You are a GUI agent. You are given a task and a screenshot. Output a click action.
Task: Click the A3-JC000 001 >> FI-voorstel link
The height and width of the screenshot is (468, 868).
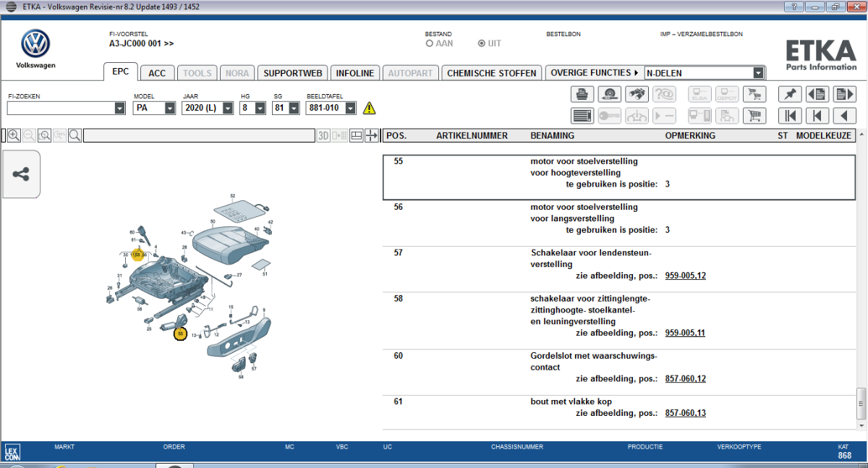[142, 43]
